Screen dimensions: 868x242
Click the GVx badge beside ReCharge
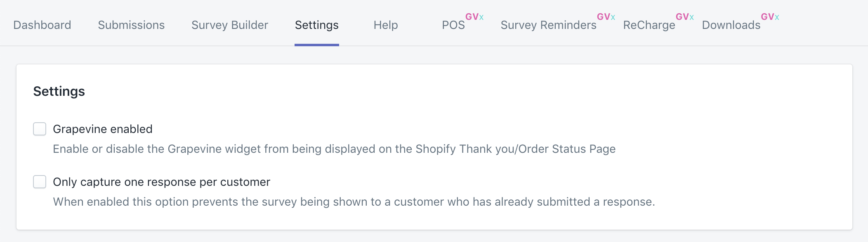tap(685, 17)
